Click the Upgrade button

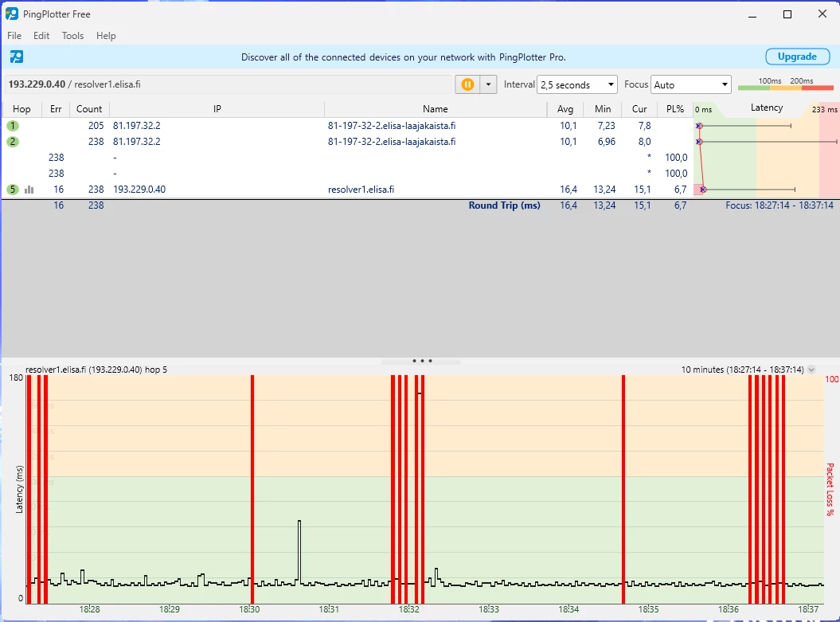click(x=796, y=57)
